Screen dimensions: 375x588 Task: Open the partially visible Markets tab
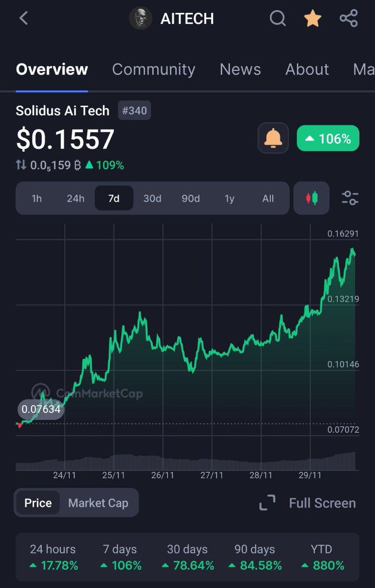(364, 69)
